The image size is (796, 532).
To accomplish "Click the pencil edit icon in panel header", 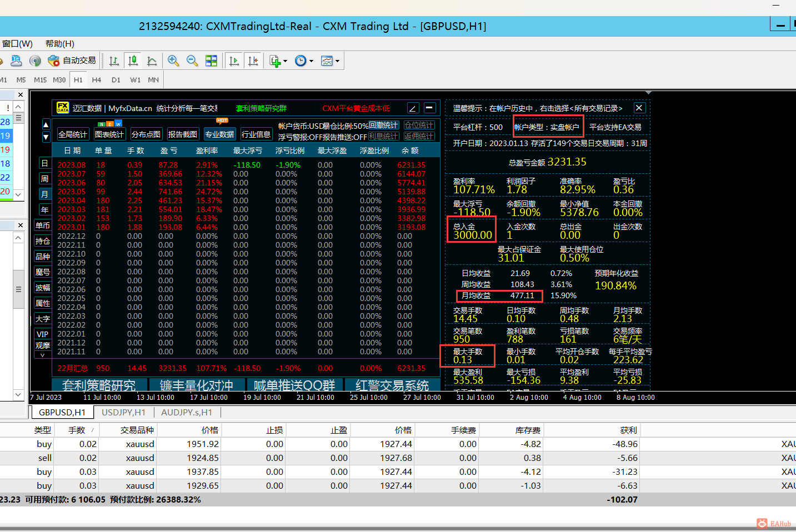I will pyautogui.click(x=413, y=108).
